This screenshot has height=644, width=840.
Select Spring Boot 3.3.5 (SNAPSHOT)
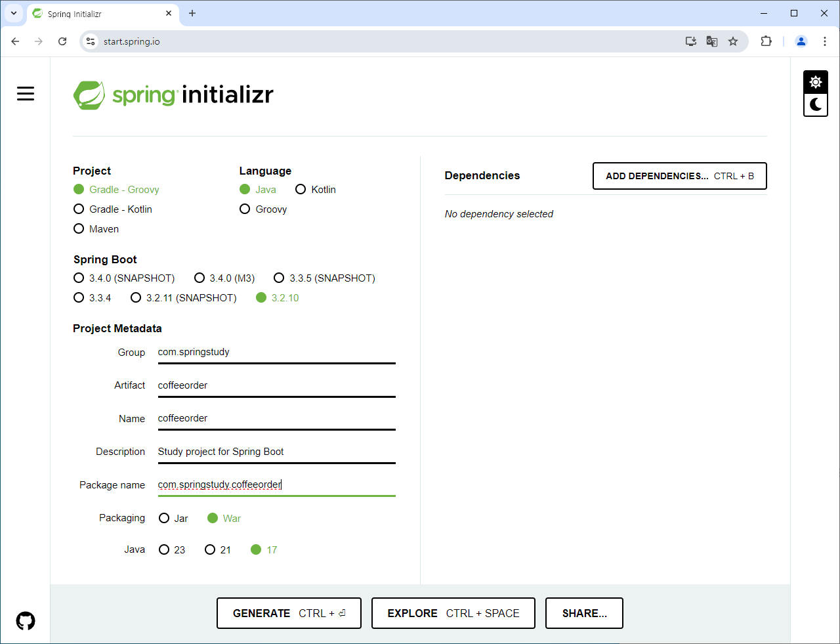(x=324, y=278)
